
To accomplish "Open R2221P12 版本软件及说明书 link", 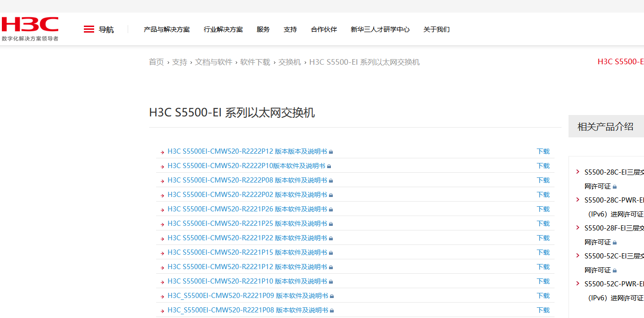I will pos(247,267).
